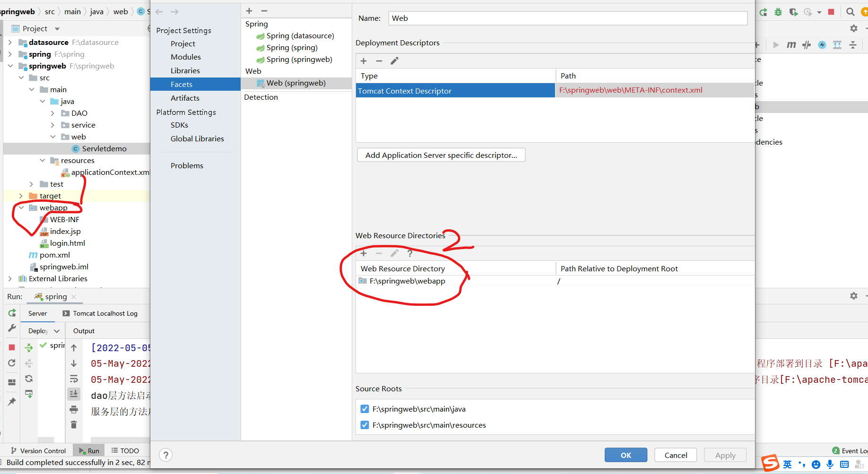Viewport: 868px width, 474px height.
Task: Start debugging with the bug icon
Action: pos(778,12)
